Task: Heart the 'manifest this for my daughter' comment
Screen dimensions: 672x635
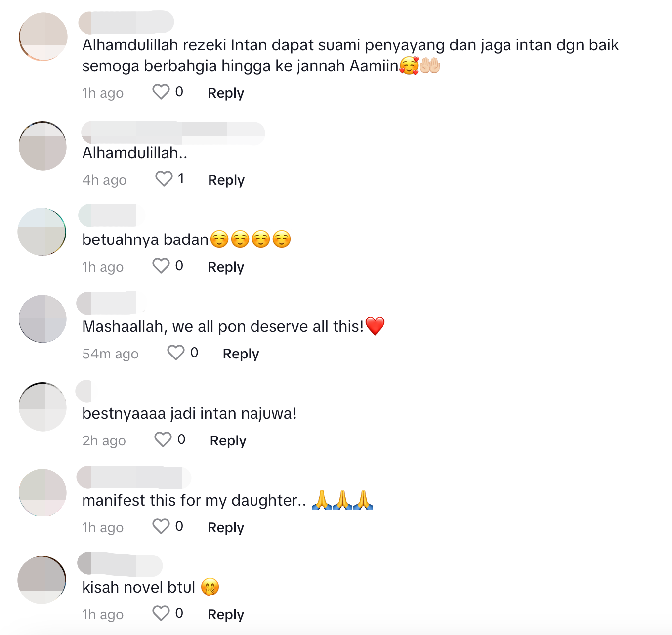Action: (161, 526)
